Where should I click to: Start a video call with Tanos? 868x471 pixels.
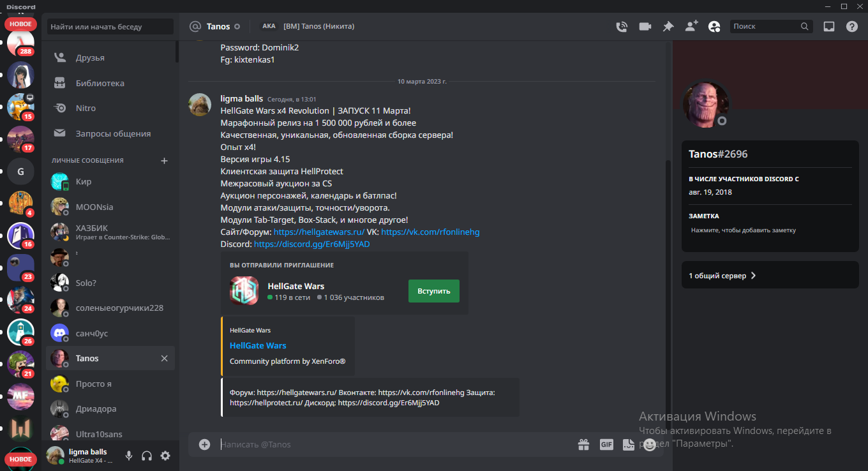point(645,27)
